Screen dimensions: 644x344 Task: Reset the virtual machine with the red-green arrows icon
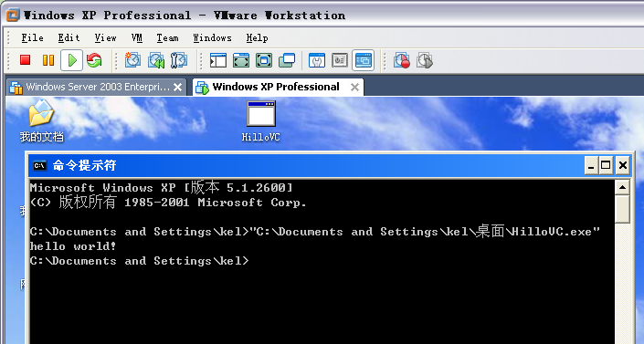point(94,60)
